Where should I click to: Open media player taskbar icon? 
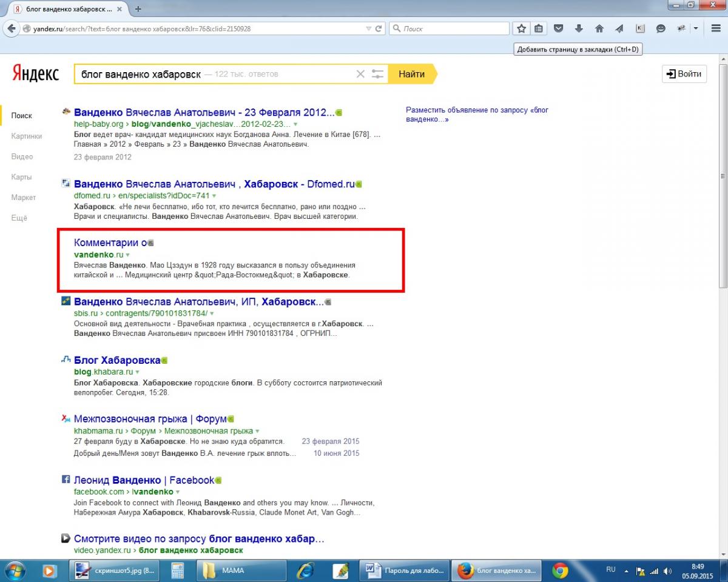click(49, 570)
